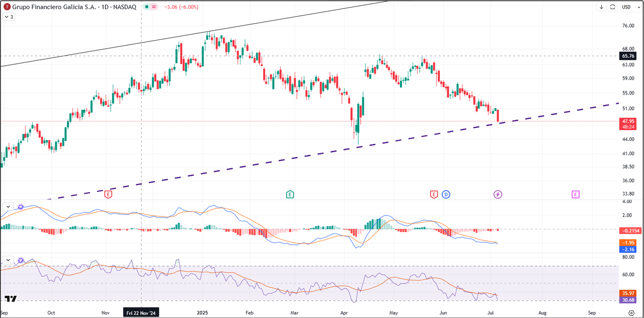Click the purple lightning bolt event marker
644x318 pixels.
[498, 194]
